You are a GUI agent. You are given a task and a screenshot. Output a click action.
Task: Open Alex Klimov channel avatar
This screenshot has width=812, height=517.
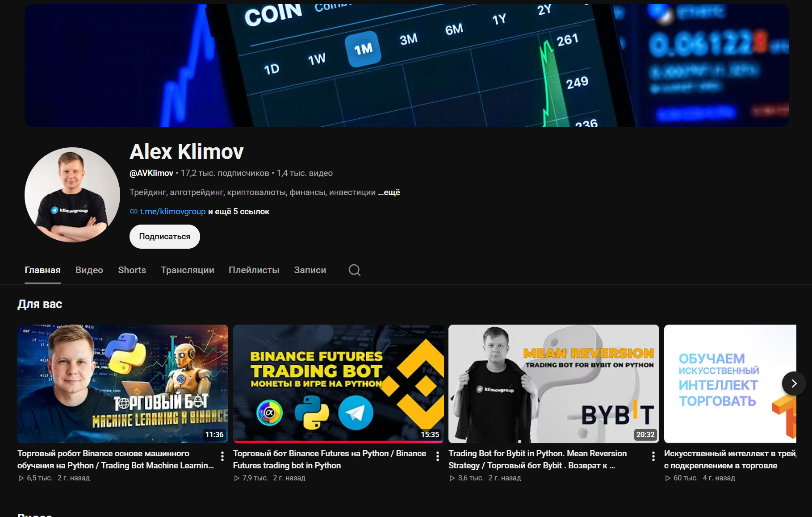[x=72, y=195]
